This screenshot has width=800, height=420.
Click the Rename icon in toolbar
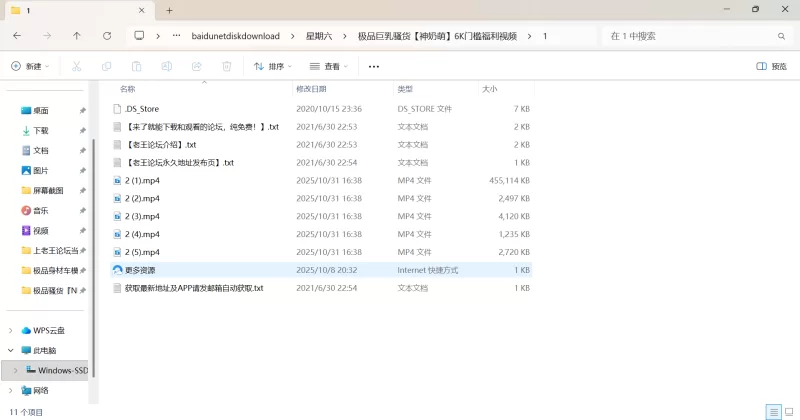point(166,67)
